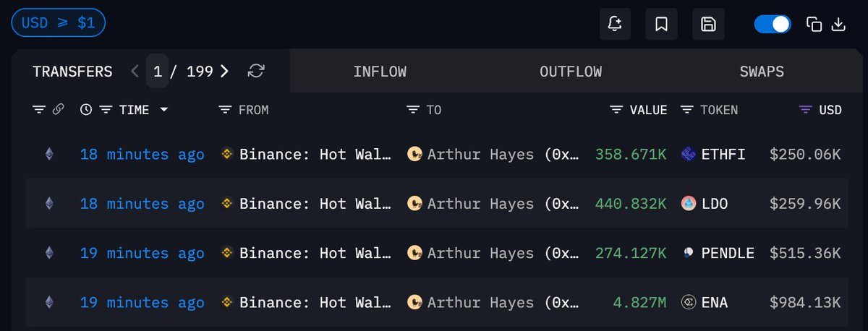Click the link filter icon in header

tap(57, 110)
